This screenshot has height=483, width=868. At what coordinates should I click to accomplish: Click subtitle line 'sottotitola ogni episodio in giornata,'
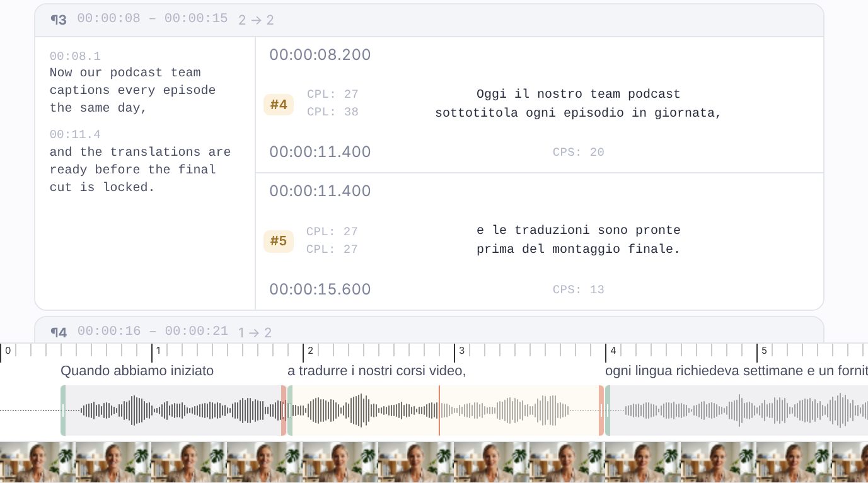coord(579,113)
